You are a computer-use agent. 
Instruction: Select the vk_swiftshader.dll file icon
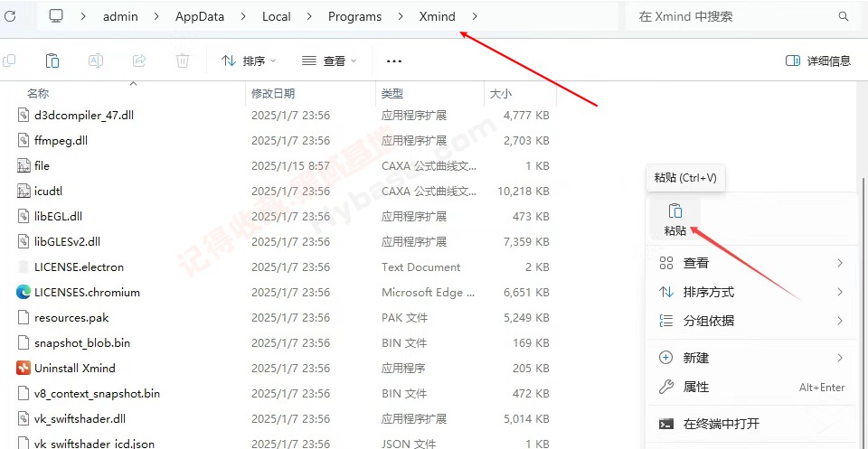(24, 418)
